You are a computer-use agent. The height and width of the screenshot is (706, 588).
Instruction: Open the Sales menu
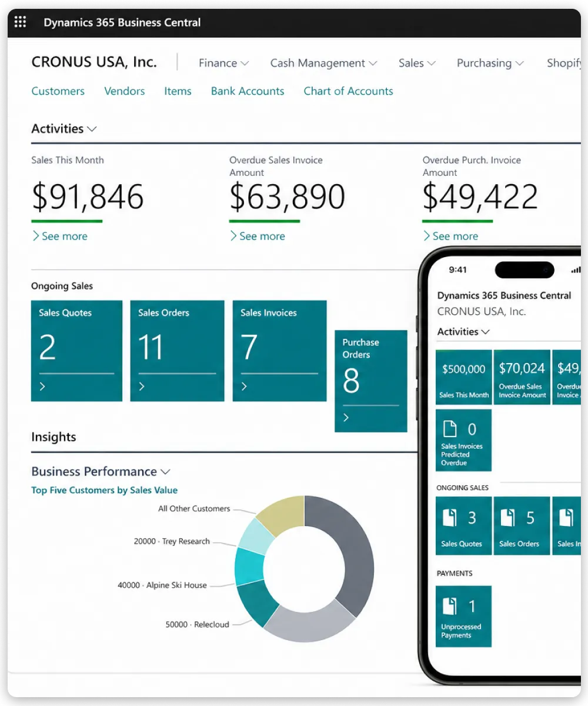pyautogui.click(x=417, y=63)
